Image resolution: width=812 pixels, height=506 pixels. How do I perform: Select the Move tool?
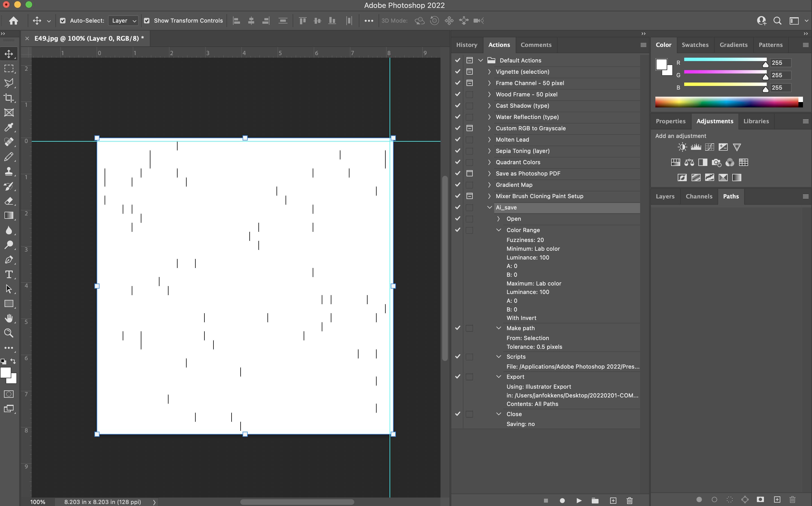pyautogui.click(x=9, y=53)
